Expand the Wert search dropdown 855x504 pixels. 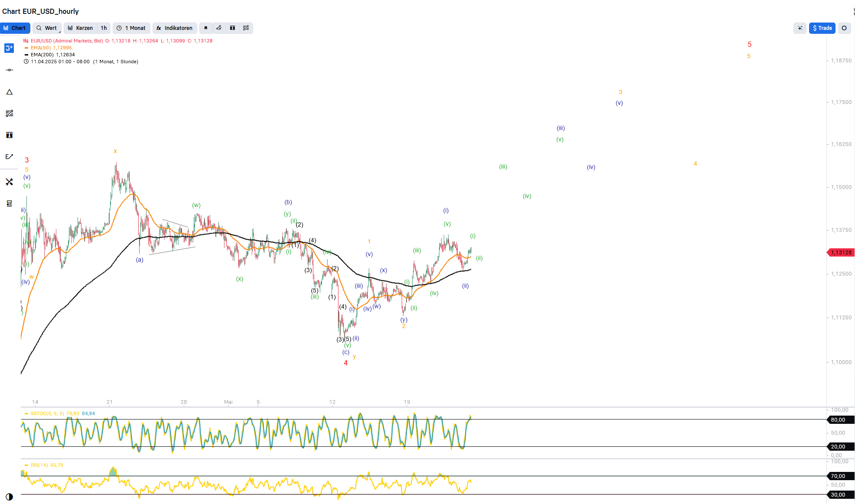[x=47, y=28]
